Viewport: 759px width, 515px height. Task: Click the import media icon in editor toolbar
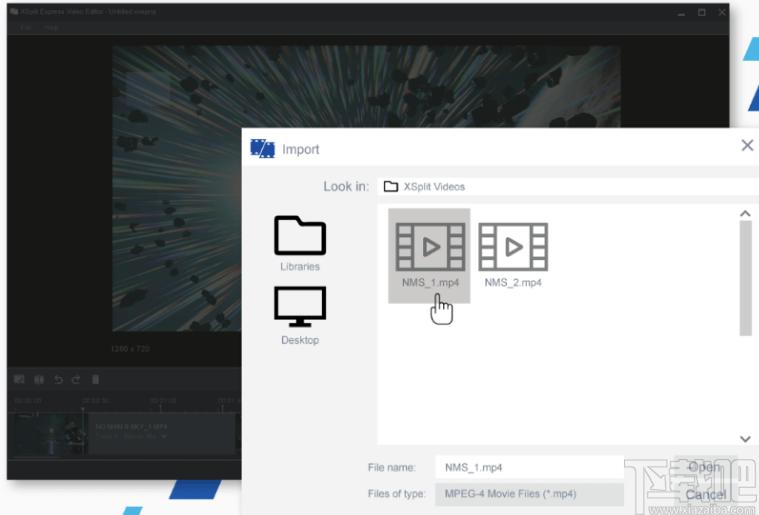click(x=19, y=379)
